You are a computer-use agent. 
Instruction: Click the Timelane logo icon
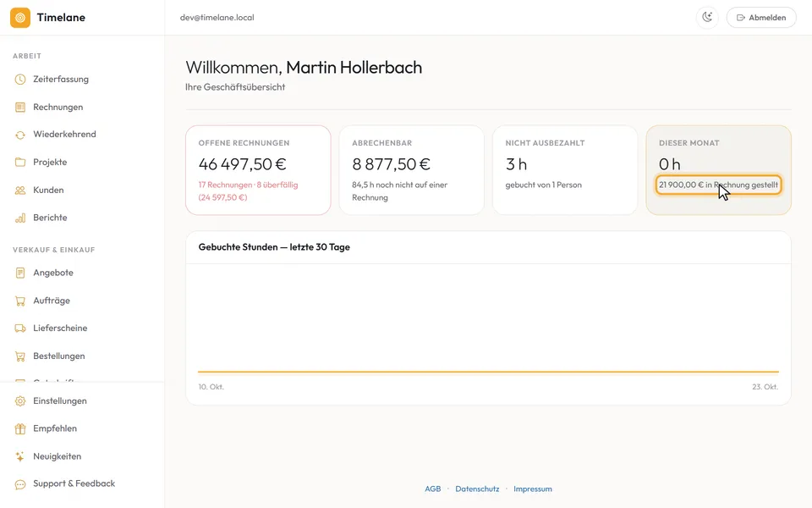20,18
